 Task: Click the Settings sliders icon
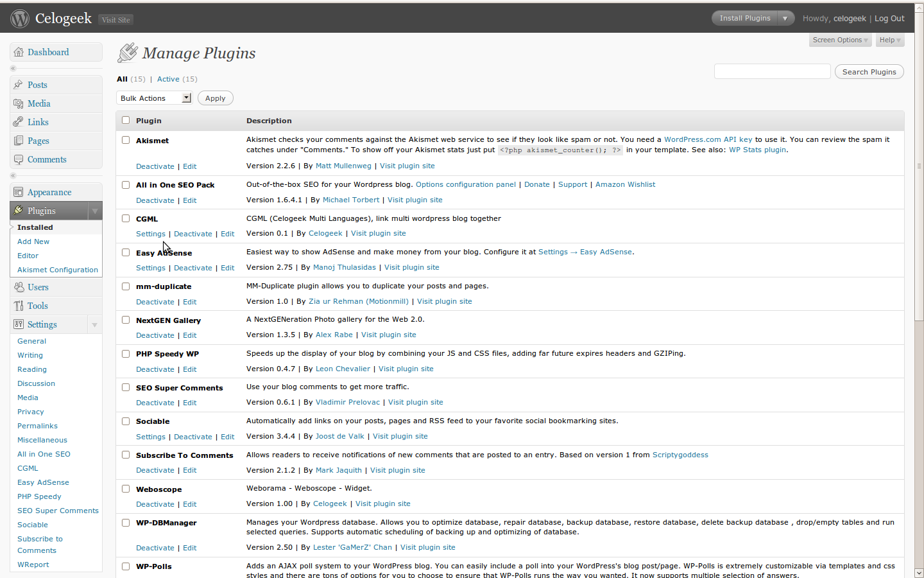(x=19, y=324)
